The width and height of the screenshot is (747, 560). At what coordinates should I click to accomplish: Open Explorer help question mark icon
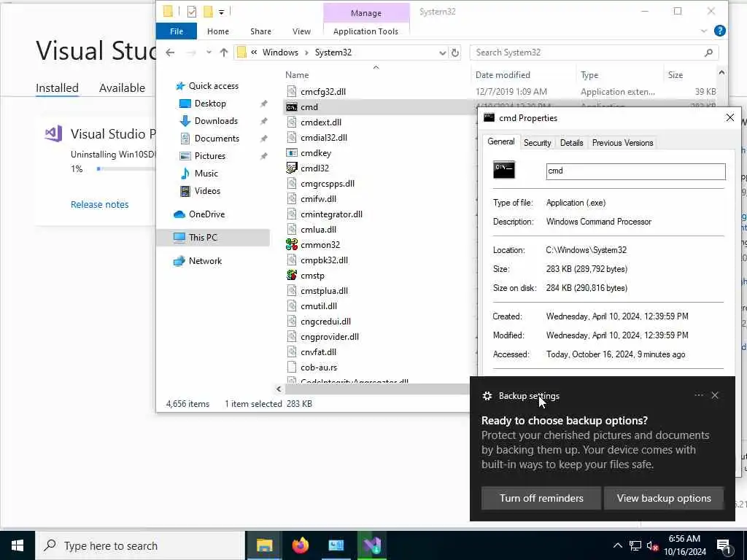click(720, 31)
